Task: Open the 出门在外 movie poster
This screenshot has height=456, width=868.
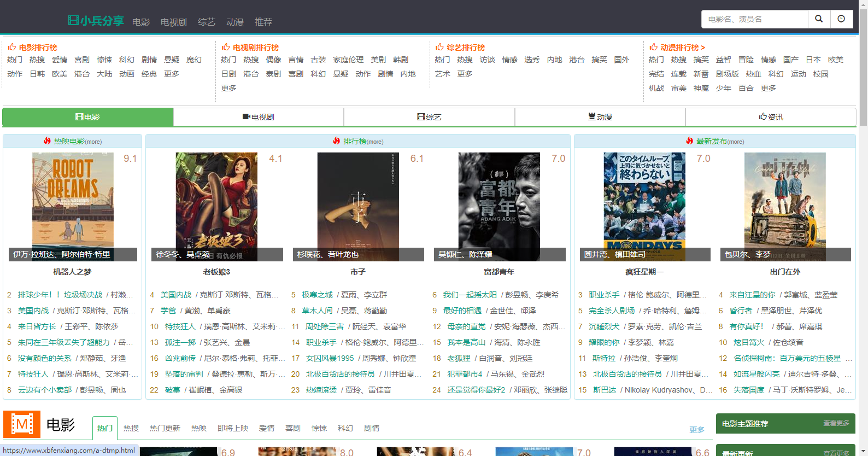Action: tap(785, 207)
